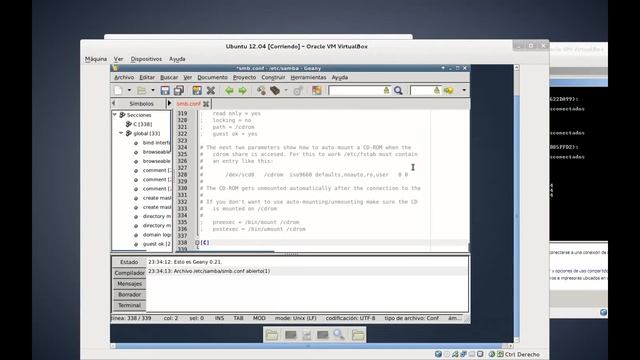Image resolution: width=640 pixels, height=360 pixels.
Task: Reload the current file via toolbar icon
Action: tap(197, 90)
